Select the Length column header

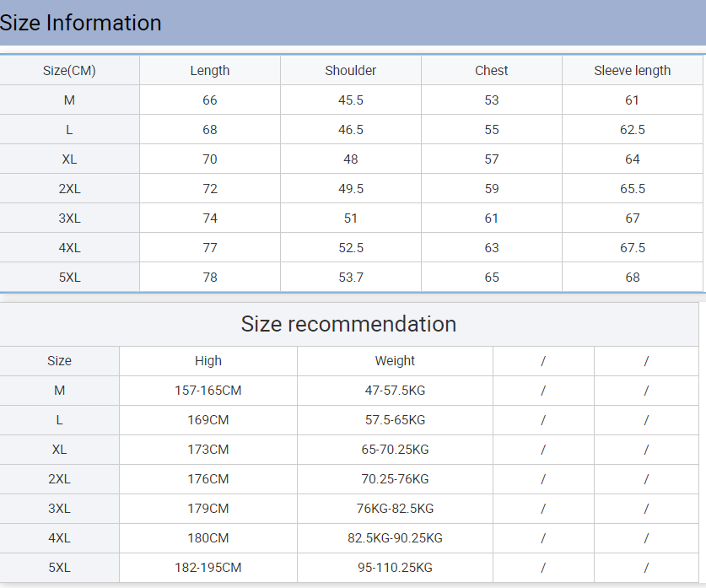click(x=209, y=71)
